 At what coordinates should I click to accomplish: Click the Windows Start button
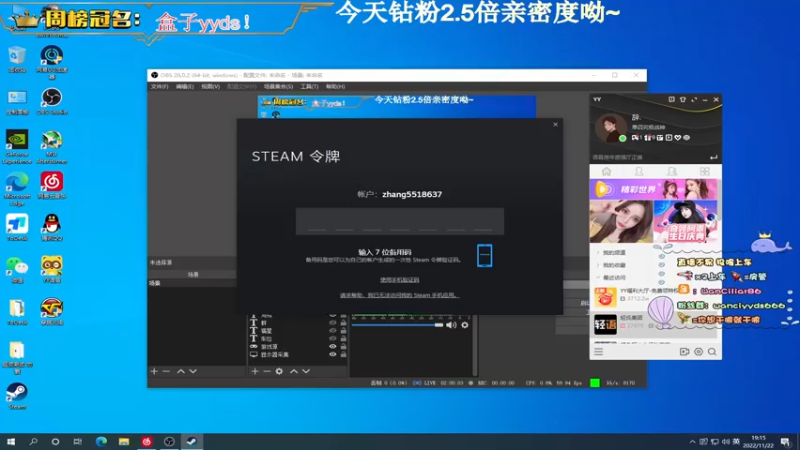[x=11, y=441]
